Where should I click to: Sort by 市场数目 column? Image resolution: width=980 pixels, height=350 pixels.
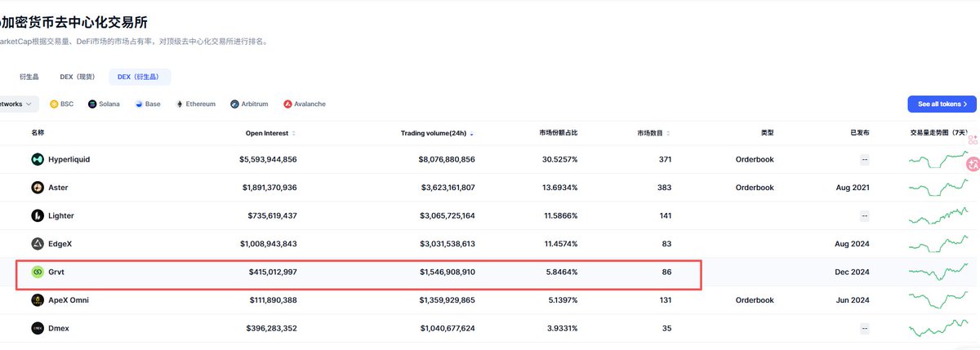tap(655, 132)
